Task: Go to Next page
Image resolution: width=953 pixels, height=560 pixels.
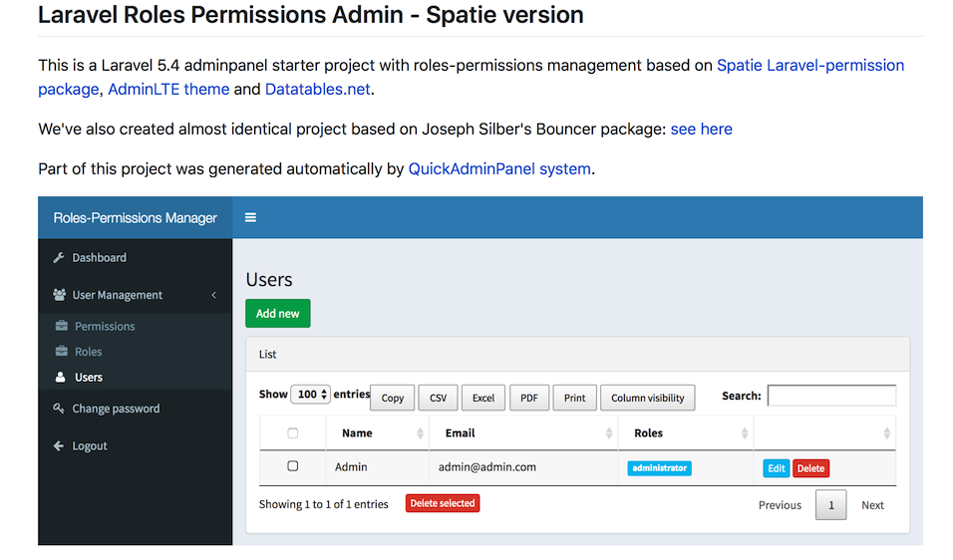Action: click(x=872, y=505)
